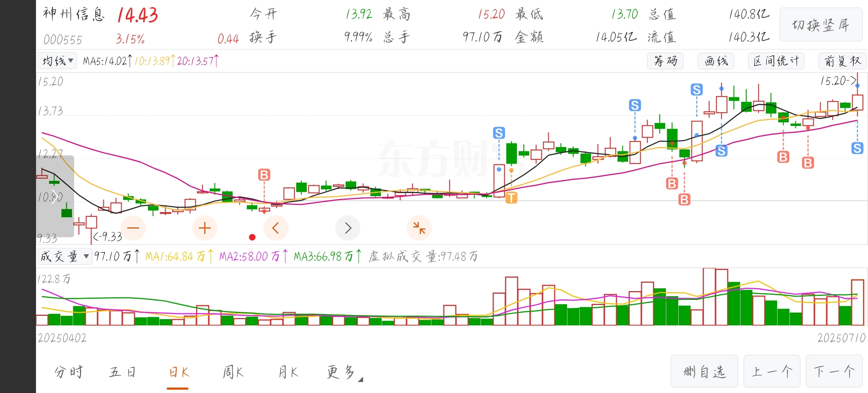Open the 筹码 chip distribution

pos(665,61)
